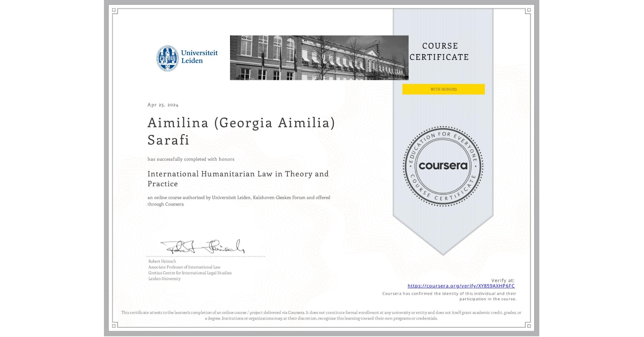This screenshot has height=337, width=644.
Task: Click the Leiden campus building photo
Action: (319, 57)
